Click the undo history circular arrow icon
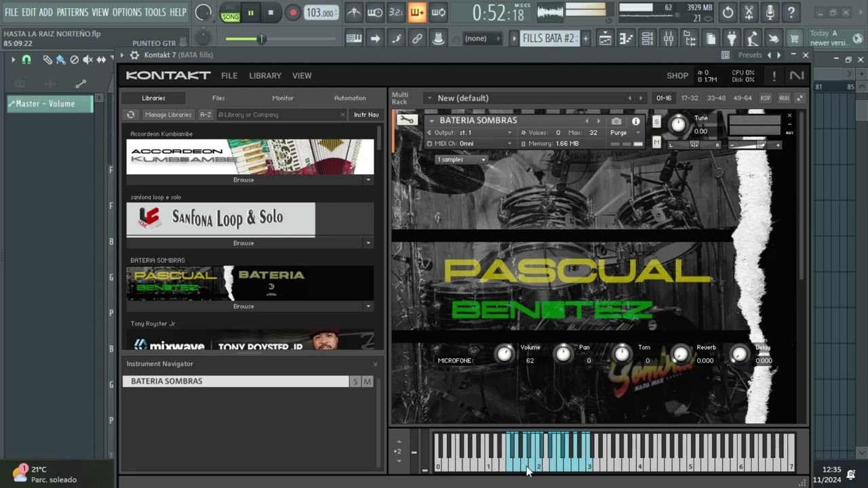This screenshot has height=488, width=868. coord(728,12)
